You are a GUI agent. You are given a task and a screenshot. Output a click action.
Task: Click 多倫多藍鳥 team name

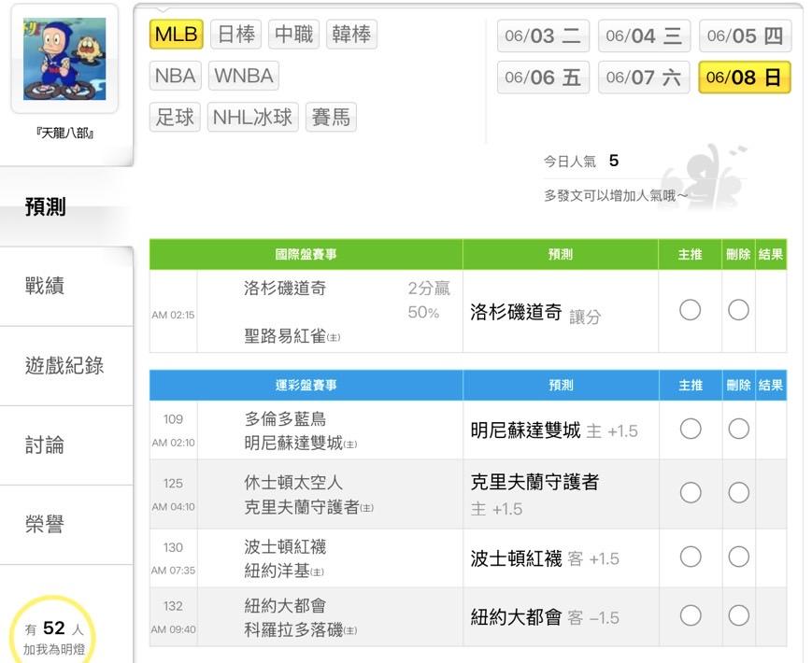(x=285, y=418)
